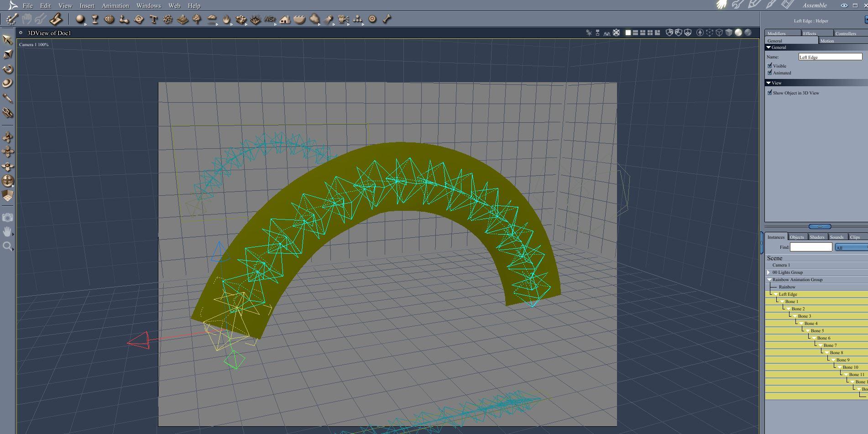Switch to single-pane view layout
This screenshot has height=434, width=868.
(628, 33)
